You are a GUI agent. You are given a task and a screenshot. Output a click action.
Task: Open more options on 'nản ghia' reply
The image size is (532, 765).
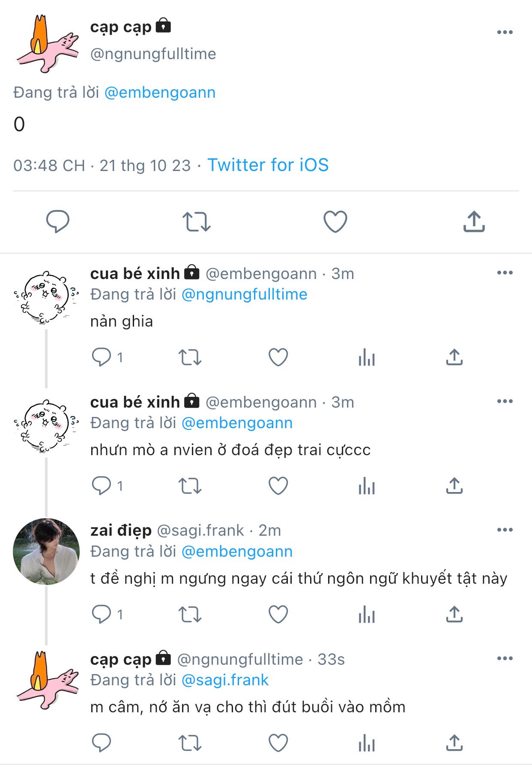tap(505, 273)
